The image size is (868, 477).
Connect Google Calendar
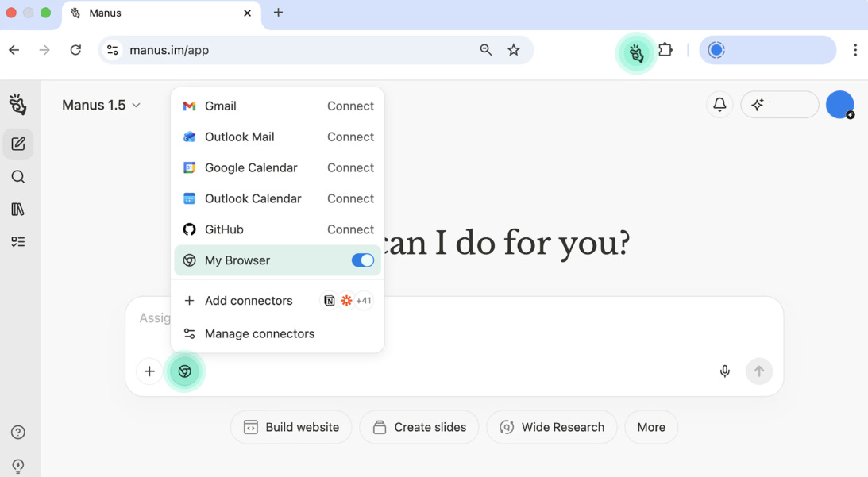350,167
